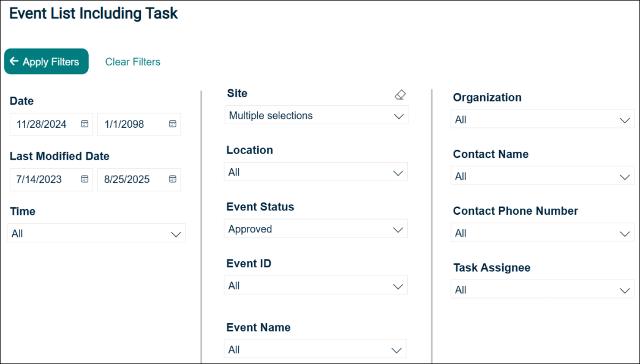Viewport: 640px width, 364px height.
Task: Select the 11/28/2024 date input field
Action: pos(51,124)
